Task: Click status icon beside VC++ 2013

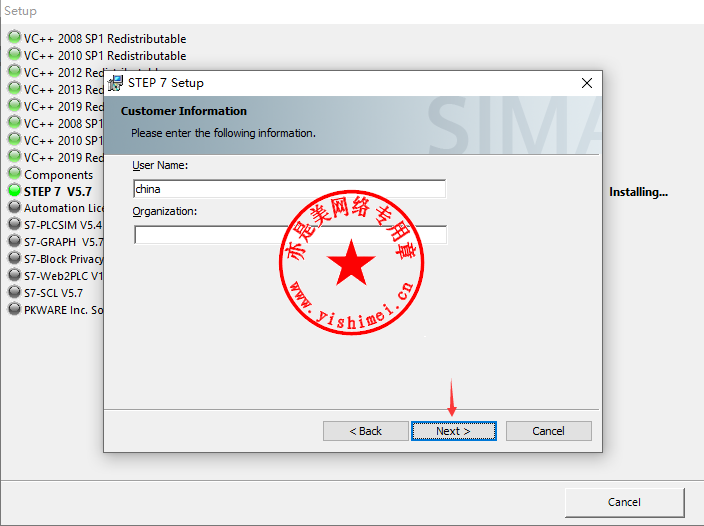Action: coord(14,88)
